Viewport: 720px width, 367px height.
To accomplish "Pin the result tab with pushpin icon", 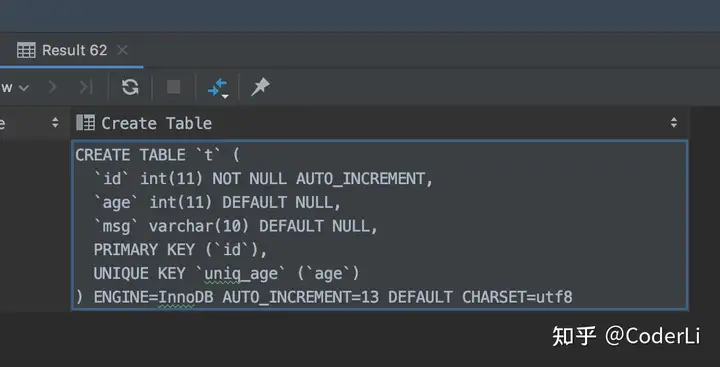I will tap(260, 87).
